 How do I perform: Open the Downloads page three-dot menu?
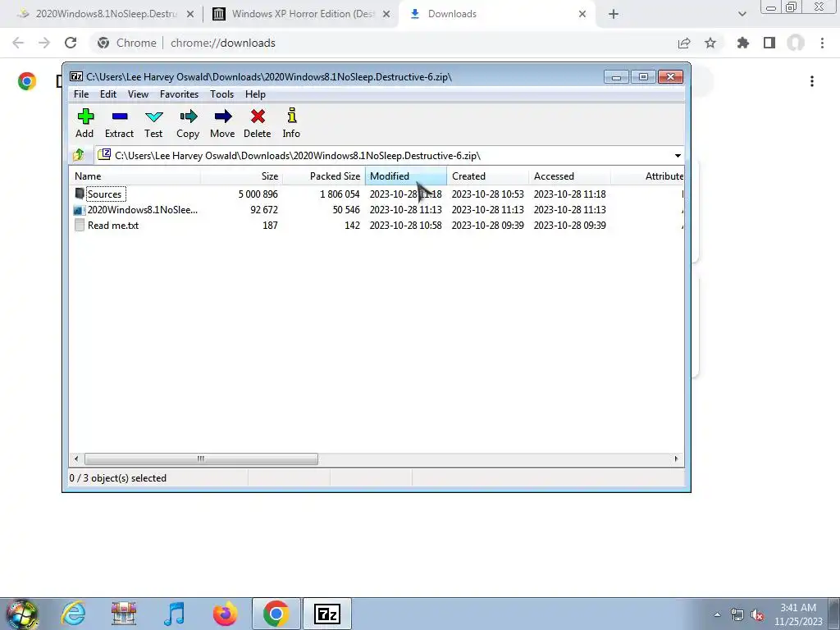pos(812,81)
